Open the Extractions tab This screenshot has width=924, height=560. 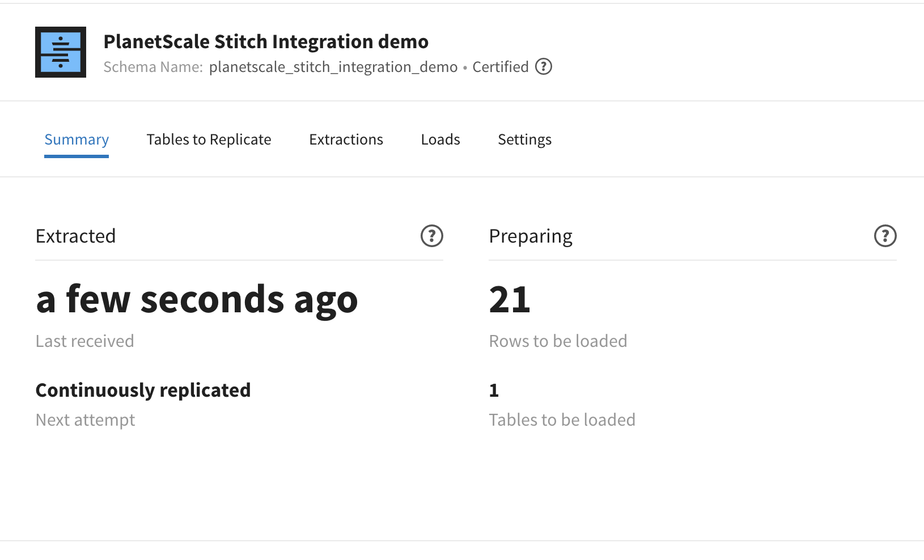[x=346, y=139]
